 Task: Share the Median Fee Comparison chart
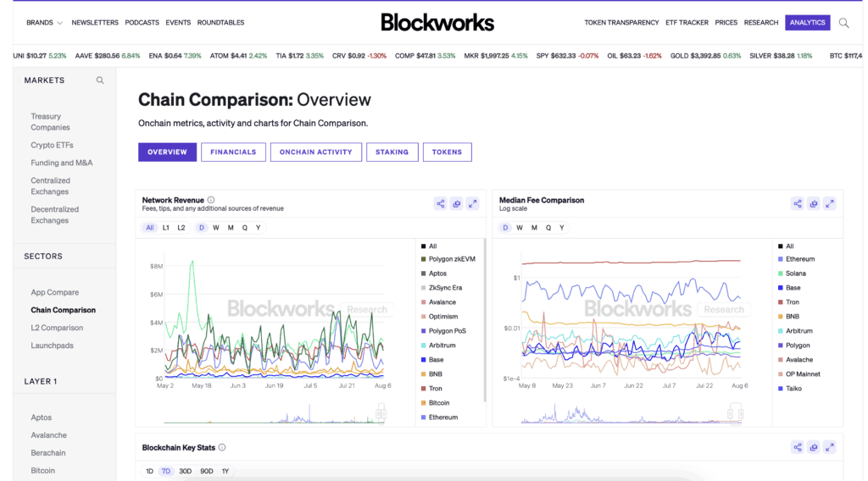pos(797,203)
